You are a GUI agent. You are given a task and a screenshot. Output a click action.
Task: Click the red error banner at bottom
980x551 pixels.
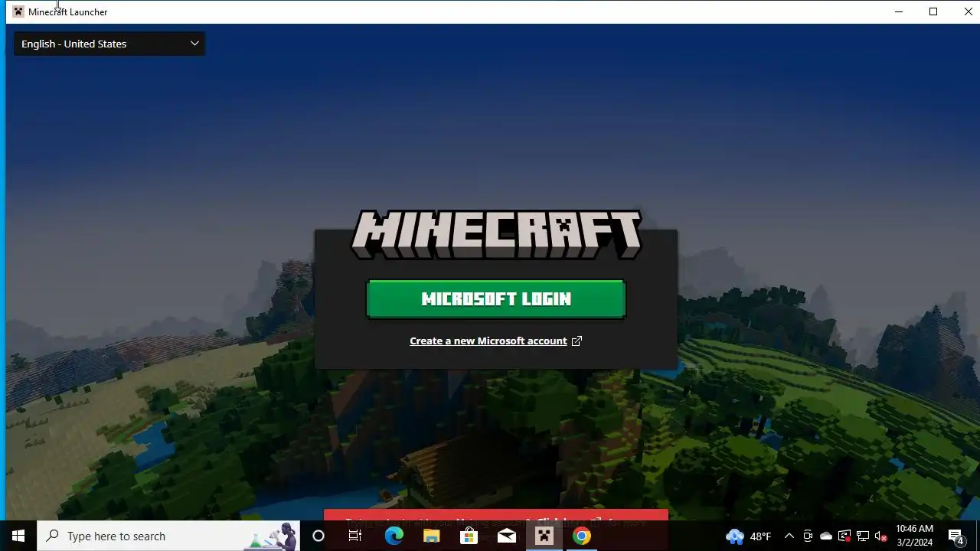pos(496,516)
